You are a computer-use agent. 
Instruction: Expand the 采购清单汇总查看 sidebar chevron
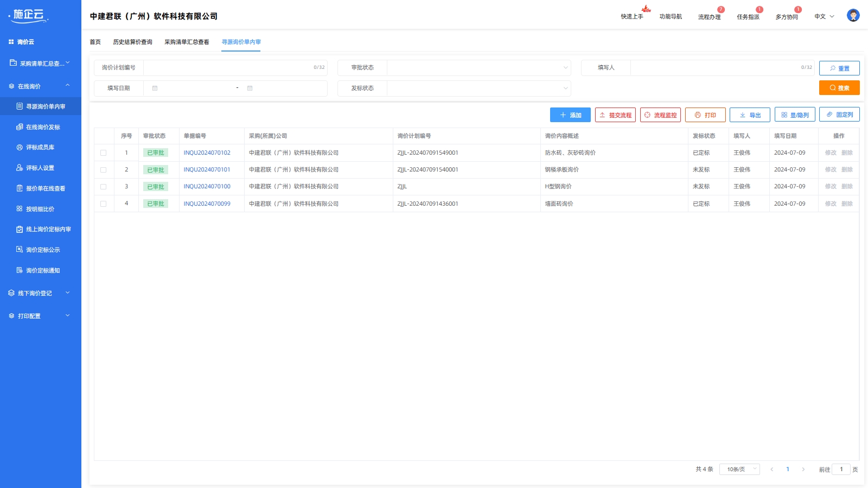click(x=68, y=63)
